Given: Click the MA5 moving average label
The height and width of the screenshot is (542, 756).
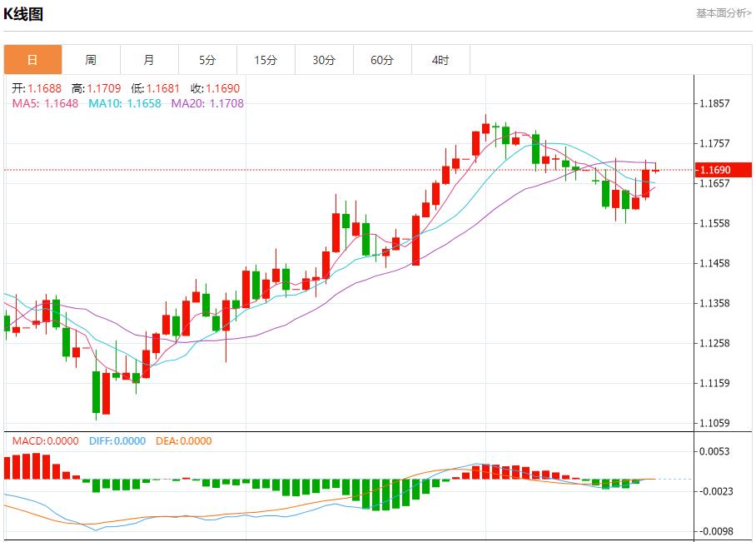Looking at the screenshot, I should tap(25, 104).
